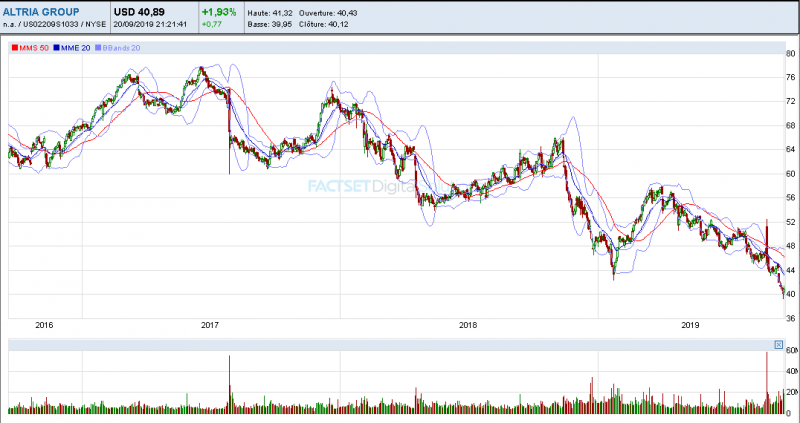Click the 60M volume axis label
800x423 pixels.
792,351
